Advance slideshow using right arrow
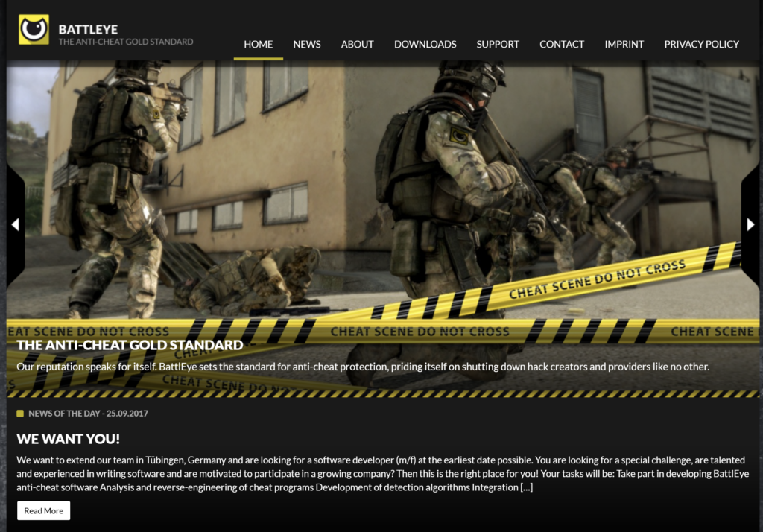The width and height of the screenshot is (763, 532). click(x=750, y=224)
